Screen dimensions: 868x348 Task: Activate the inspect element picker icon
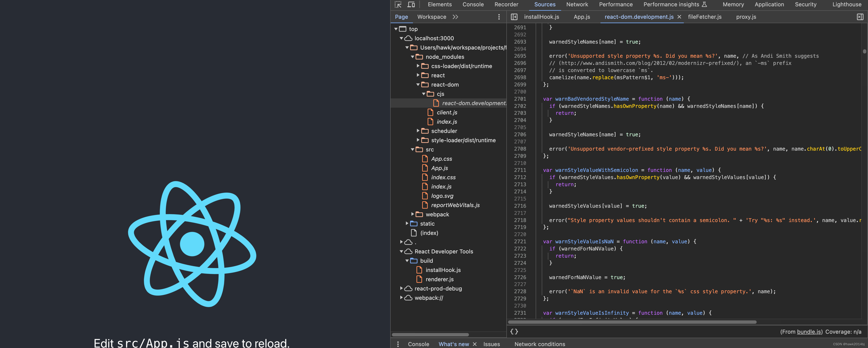[398, 4]
